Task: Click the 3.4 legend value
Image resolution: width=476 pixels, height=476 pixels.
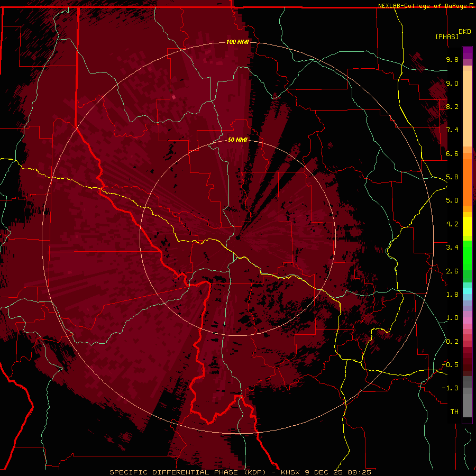Action: pyautogui.click(x=452, y=248)
